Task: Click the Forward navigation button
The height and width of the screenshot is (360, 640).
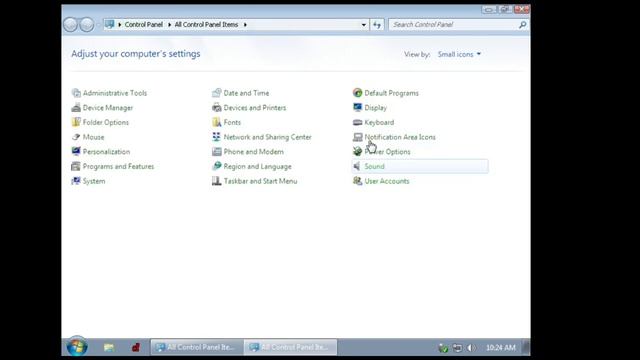Action: click(x=87, y=25)
